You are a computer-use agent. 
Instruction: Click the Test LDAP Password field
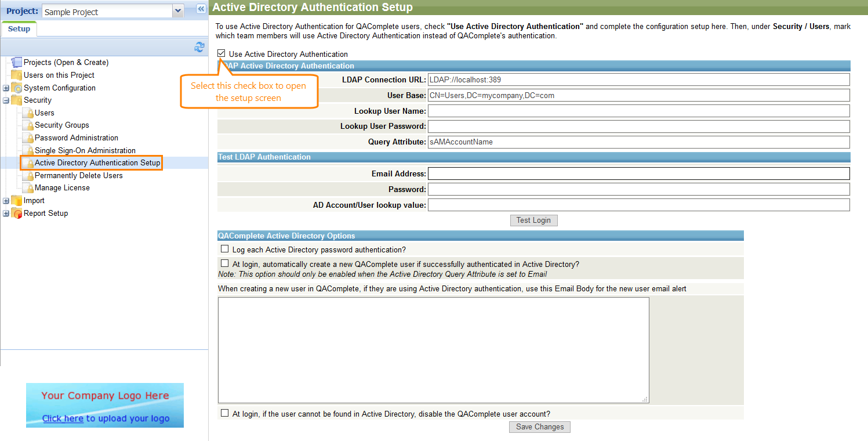tap(638, 189)
